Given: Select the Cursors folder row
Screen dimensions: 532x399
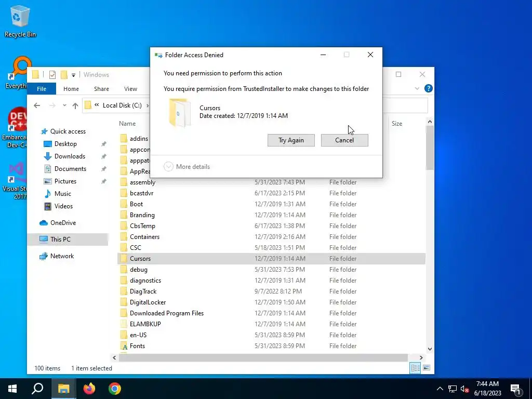Looking at the screenshot, I should click(x=271, y=259).
